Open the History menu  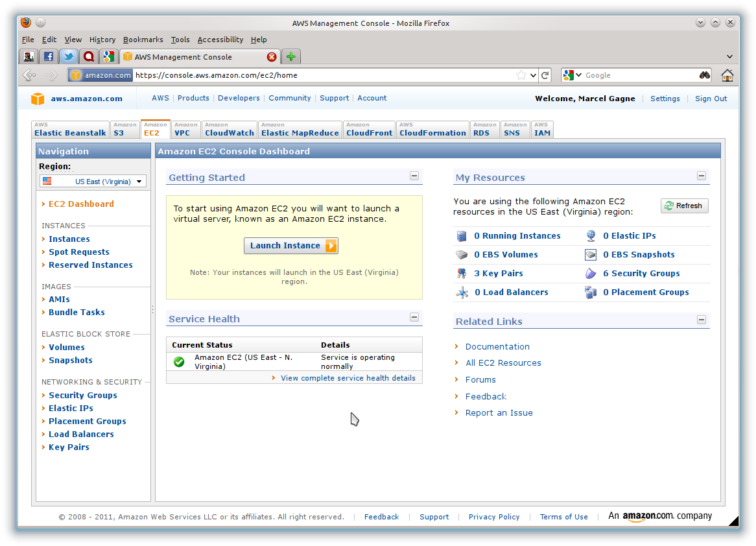click(x=102, y=40)
